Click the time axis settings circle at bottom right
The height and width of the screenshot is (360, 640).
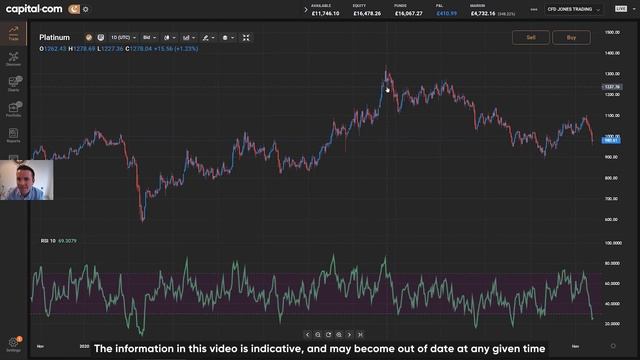[x=613, y=346]
